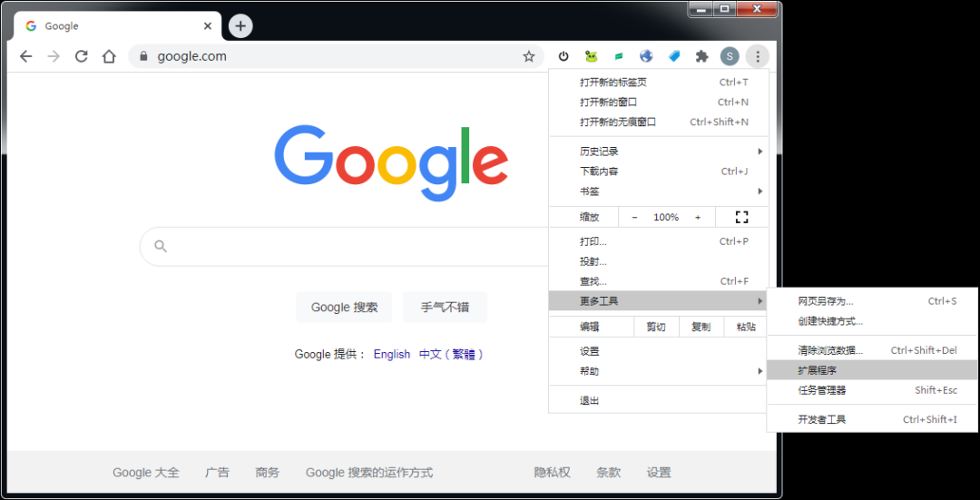Image resolution: width=980 pixels, height=500 pixels.
Task: Expand the 更多工具 submenu
Action: tap(659, 301)
